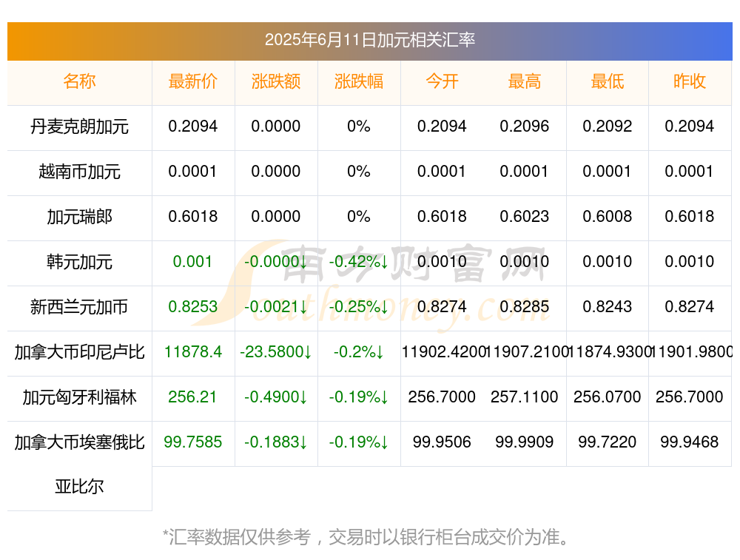Select the 涨跌幅 column header
The height and width of the screenshot is (560, 740).
359,81
